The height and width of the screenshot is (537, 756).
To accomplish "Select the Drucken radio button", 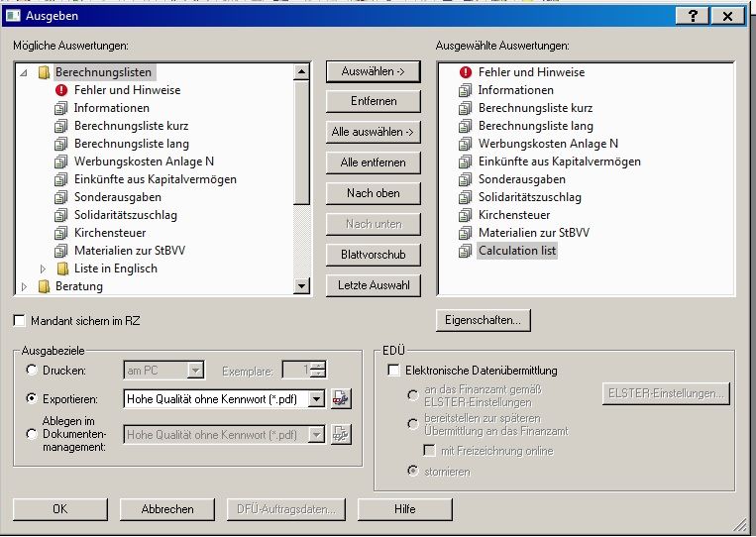I will tap(32, 371).
